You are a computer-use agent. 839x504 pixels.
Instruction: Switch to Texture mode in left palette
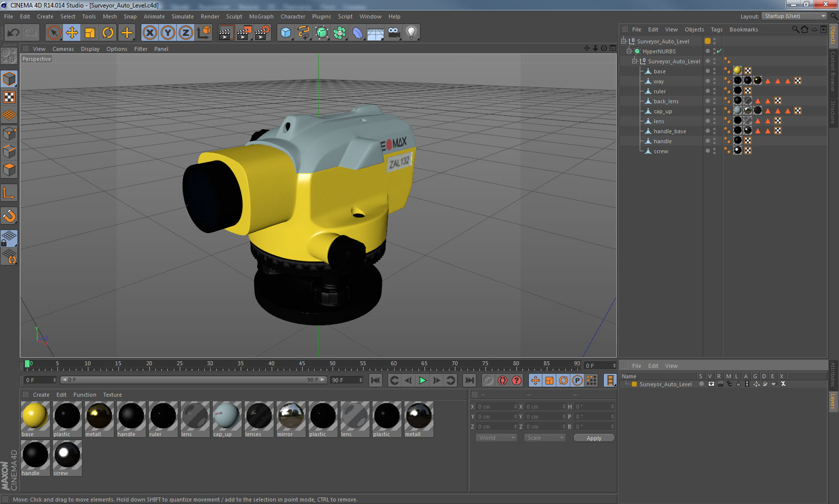[x=9, y=97]
